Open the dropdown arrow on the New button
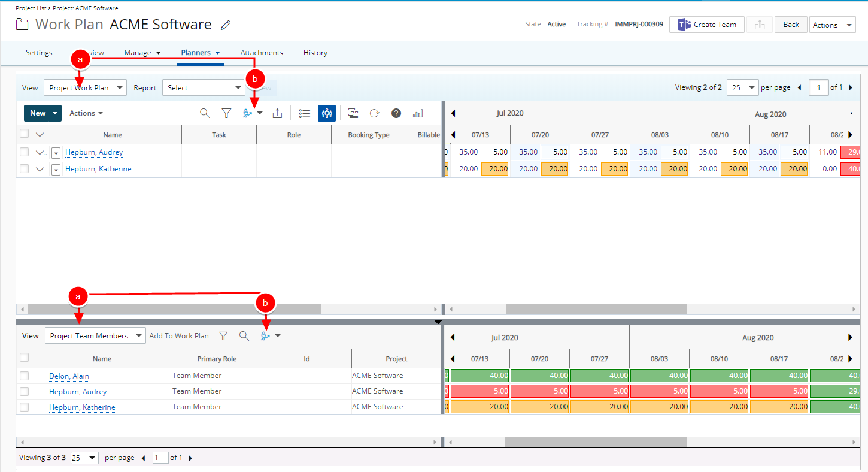The image size is (868, 472). pos(55,113)
